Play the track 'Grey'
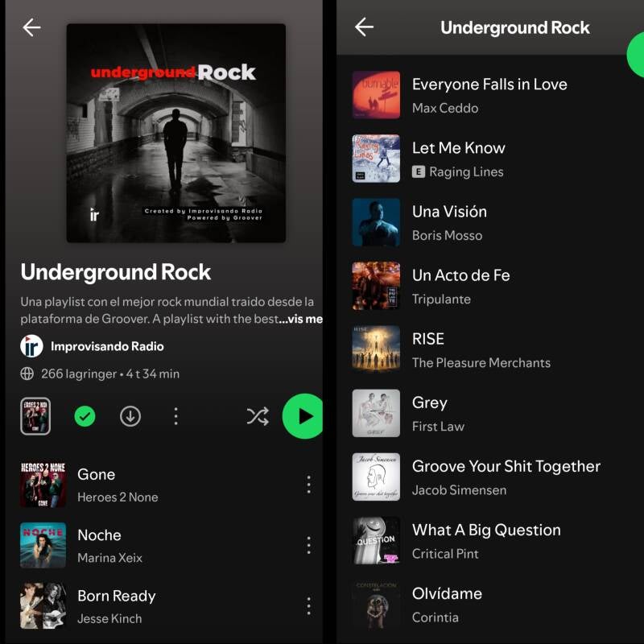Image resolution: width=644 pixels, height=644 pixels. (x=490, y=413)
